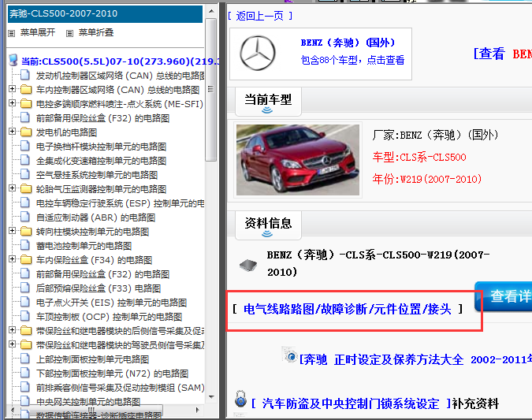The width and height of the screenshot is (532, 420).
Task: Select 前部备用保险丝盒 (F32) row above 发电机的电路图
Action: tap(102, 118)
